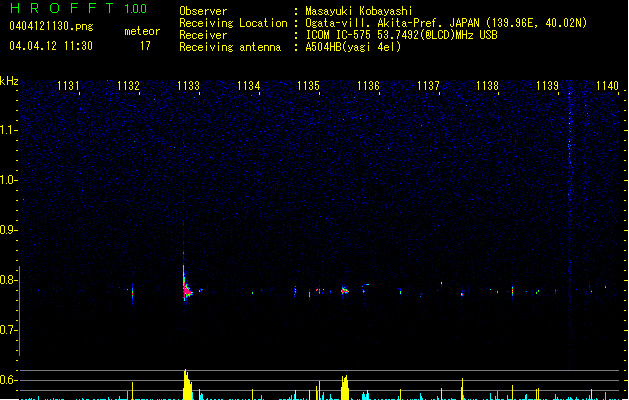Select observer name Masayuki Kobayashi
The image size is (629, 400).
(x=359, y=11)
